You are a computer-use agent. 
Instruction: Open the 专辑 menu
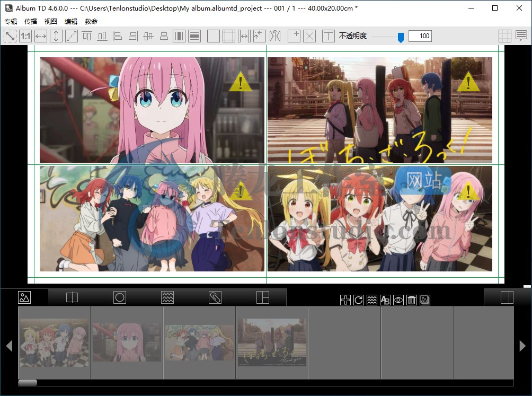click(x=11, y=21)
